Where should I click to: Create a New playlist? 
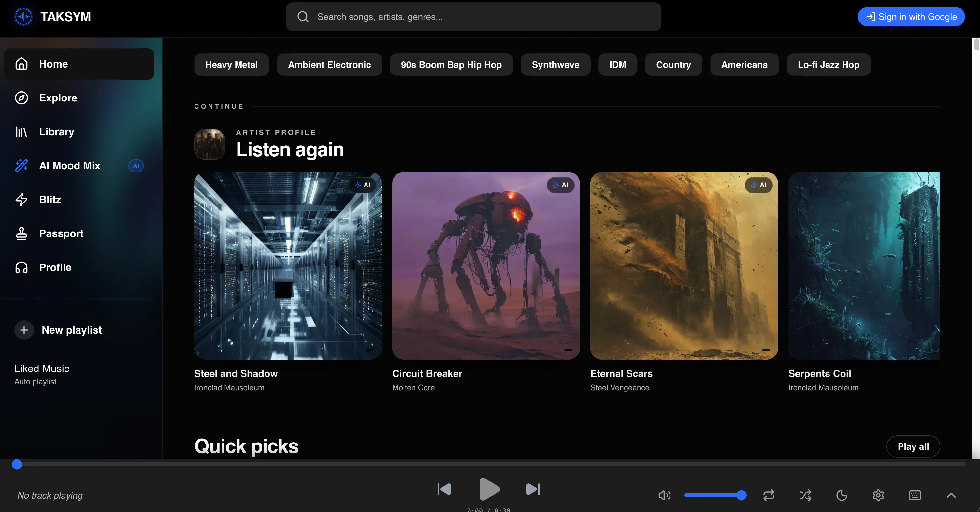[x=79, y=330]
